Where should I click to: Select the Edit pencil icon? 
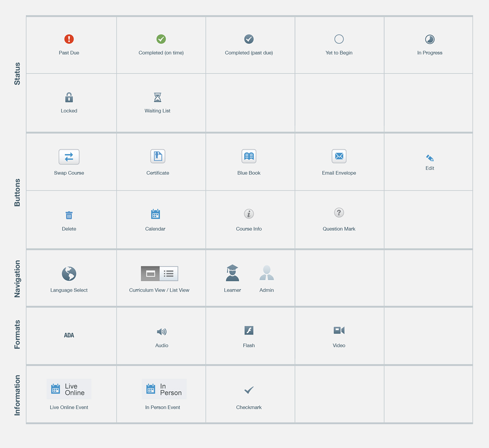coord(430,158)
